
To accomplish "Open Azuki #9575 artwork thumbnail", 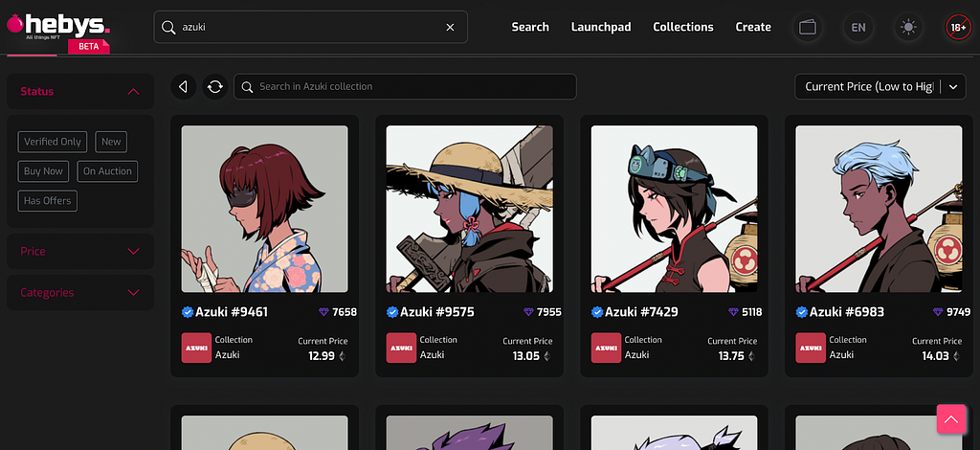I will point(469,209).
